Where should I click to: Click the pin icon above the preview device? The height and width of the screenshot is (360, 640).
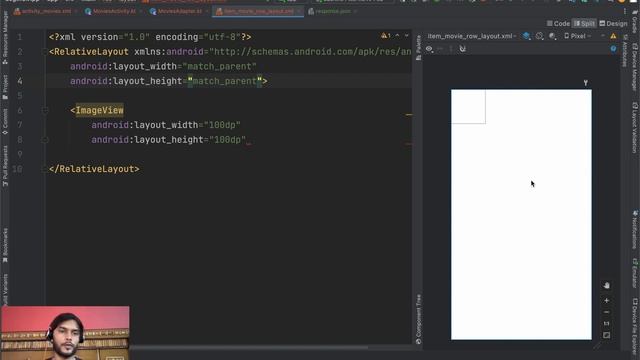(586, 83)
